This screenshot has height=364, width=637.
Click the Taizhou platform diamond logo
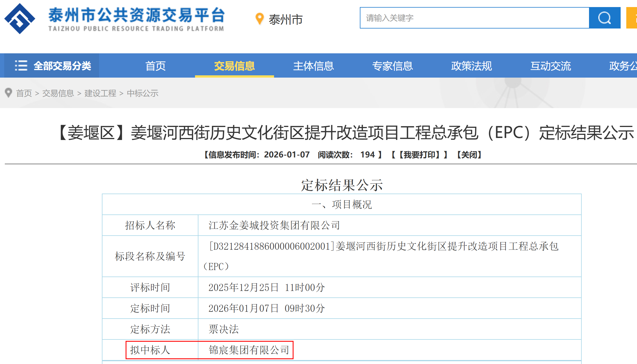click(x=20, y=19)
